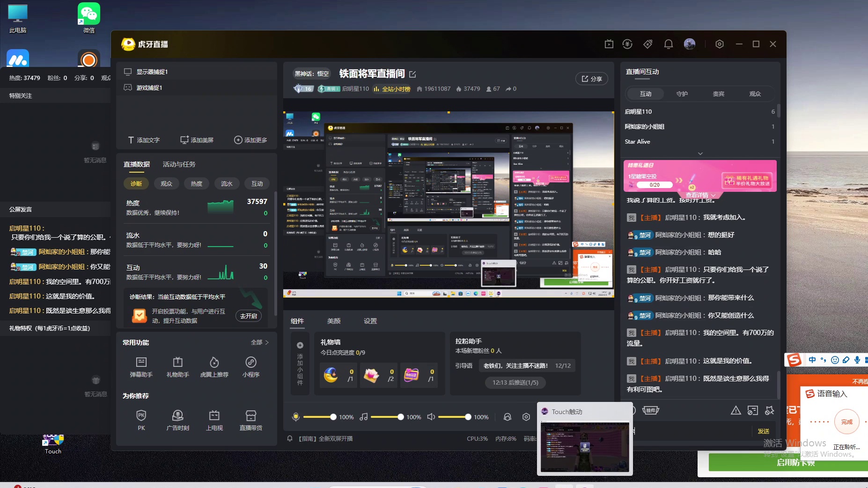Open 小程序 mini programs

point(251,367)
